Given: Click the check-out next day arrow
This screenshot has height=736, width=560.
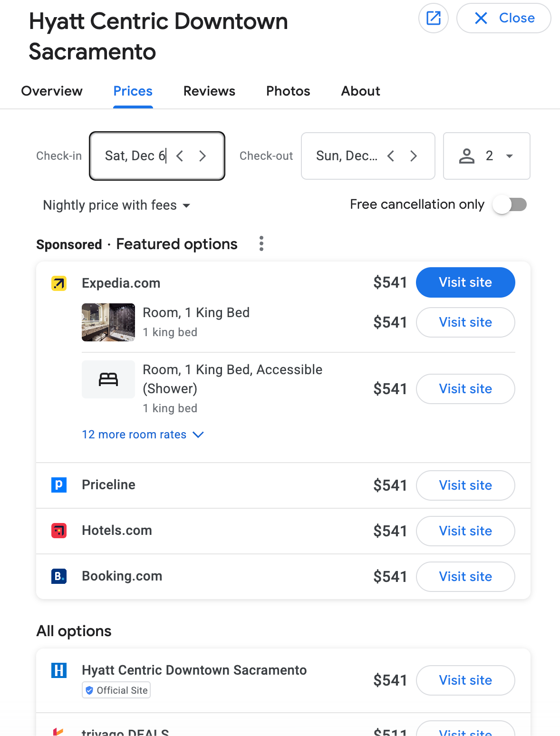Looking at the screenshot, I should [414, 156].
